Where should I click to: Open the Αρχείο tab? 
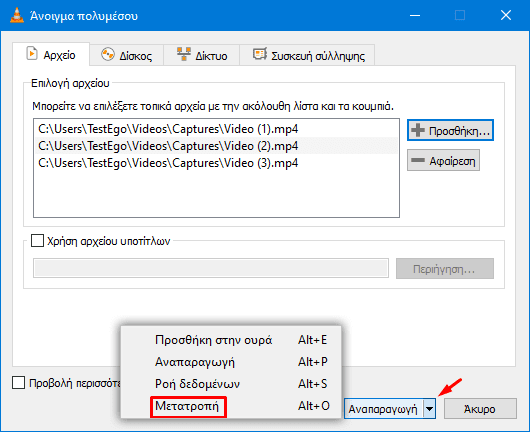(51, 54)
